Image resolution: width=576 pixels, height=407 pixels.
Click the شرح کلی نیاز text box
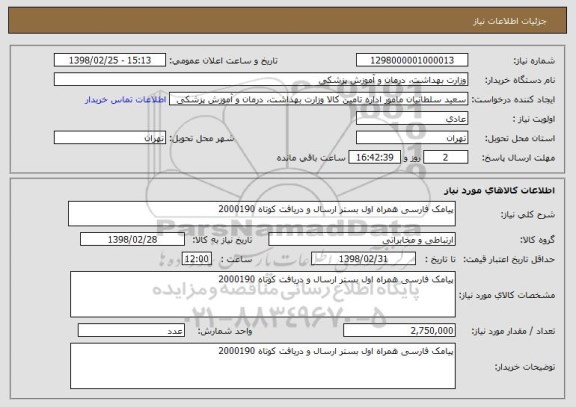click(262, 213)
